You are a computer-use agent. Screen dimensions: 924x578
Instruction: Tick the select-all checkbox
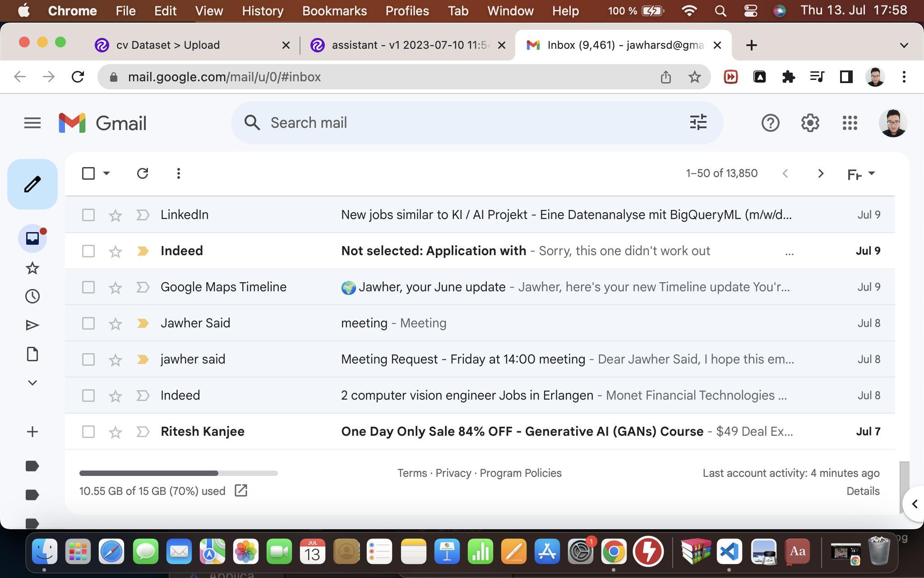[x=88, y=173]
